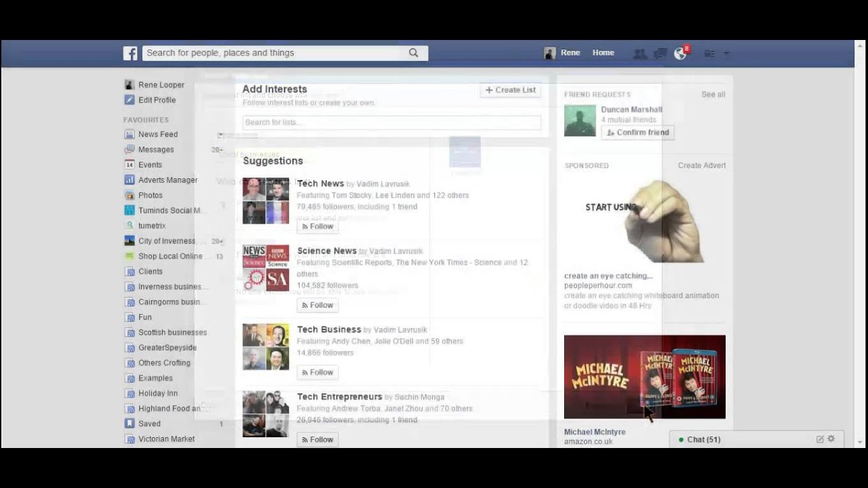Click Edit Profile in sidebar
The width and height of the screenshot is (868, 488).
coord(157,100)
